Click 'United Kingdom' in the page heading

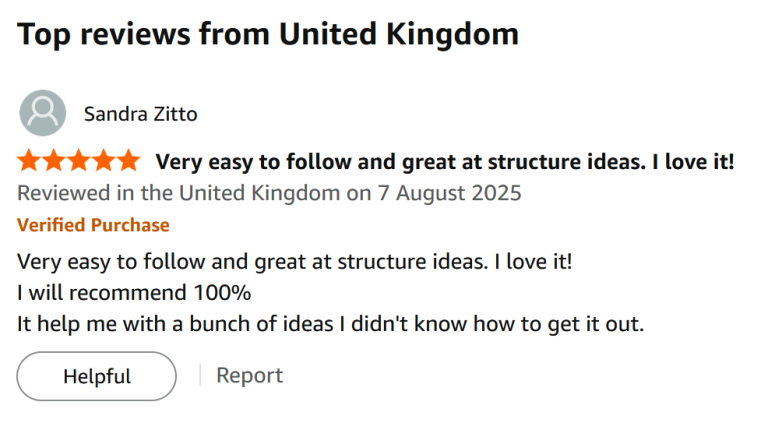(398, 35)
